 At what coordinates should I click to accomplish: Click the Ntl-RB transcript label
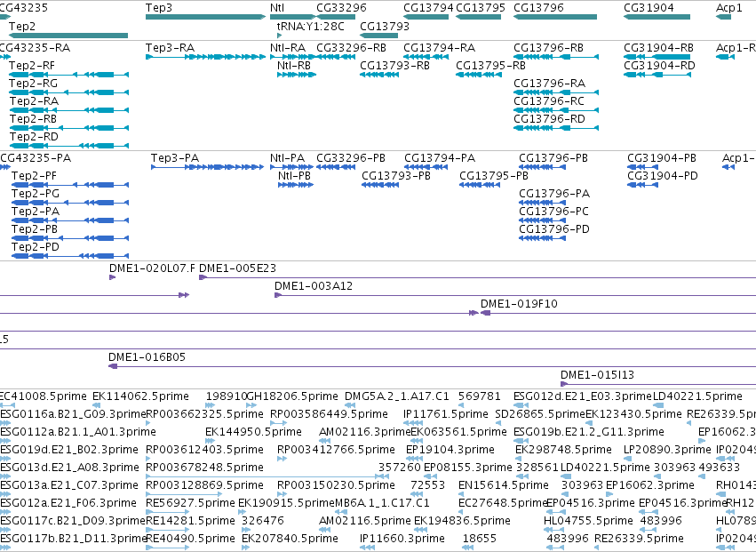[294, 66]
